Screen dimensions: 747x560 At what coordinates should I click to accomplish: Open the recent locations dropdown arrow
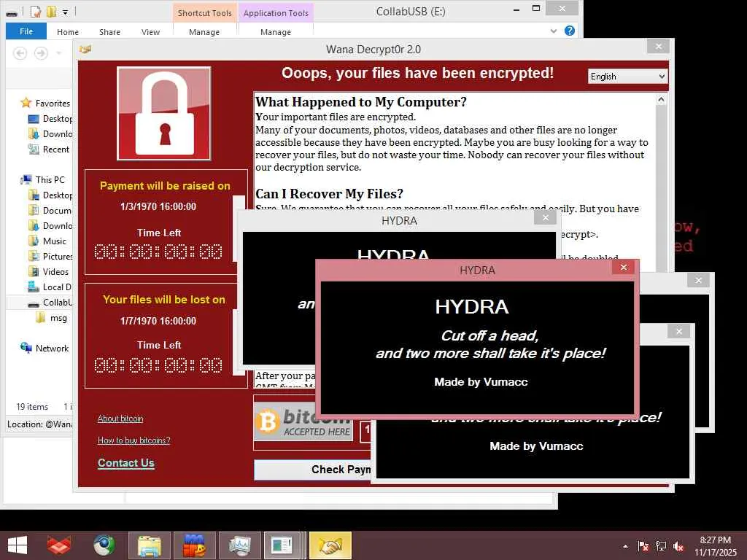coord(59,52)
